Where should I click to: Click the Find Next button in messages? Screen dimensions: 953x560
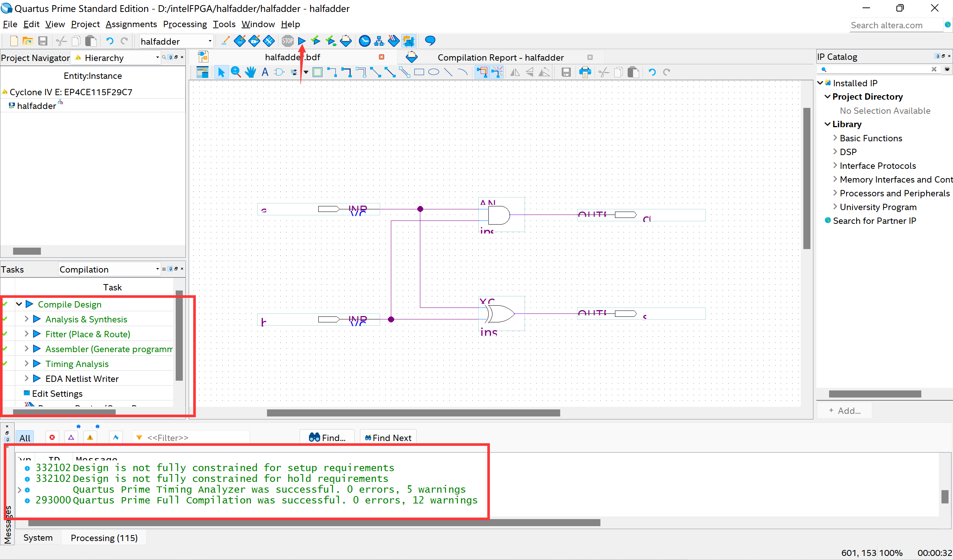[x=388, y=437]
